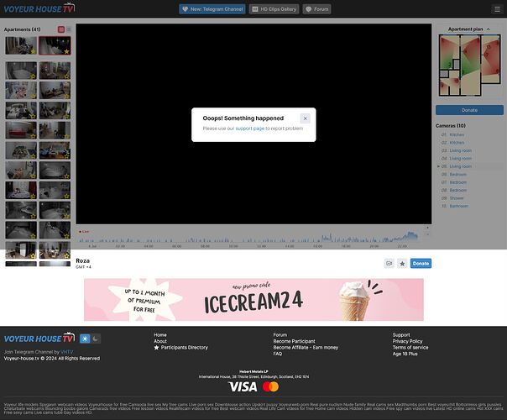Click the star favorite icon beside Donate
Screen dimensions: 507x420
pyautogui.click(x=402, y=263)
